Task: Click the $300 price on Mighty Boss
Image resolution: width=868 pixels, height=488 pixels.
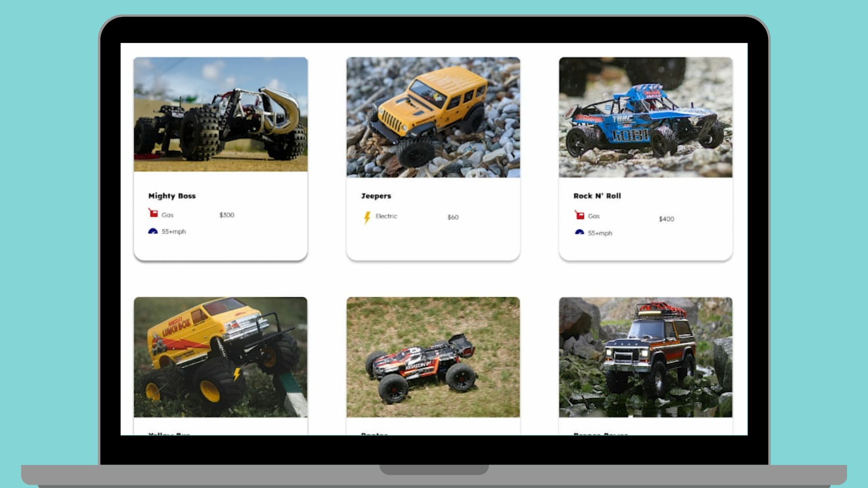Action: tap(226, 215)
